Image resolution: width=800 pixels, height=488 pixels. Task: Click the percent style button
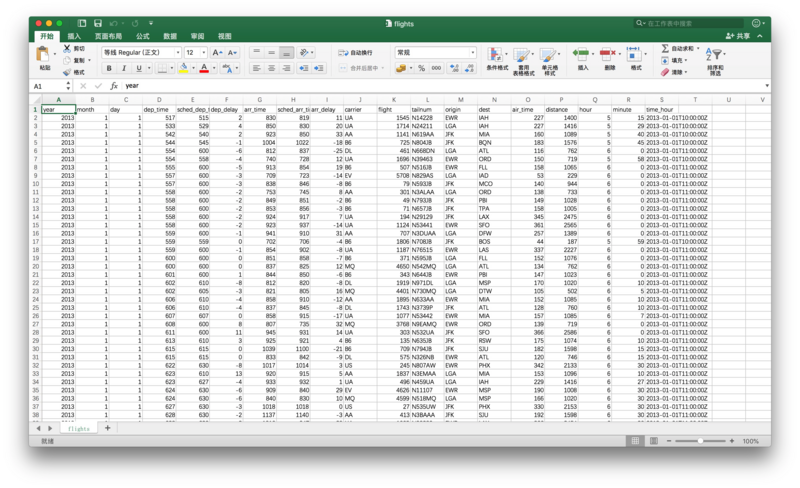[x=421, y=68]
